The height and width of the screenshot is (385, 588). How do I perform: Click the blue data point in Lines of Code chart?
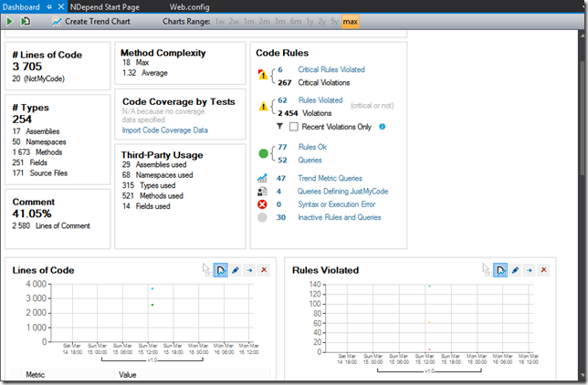pos(152,288)
